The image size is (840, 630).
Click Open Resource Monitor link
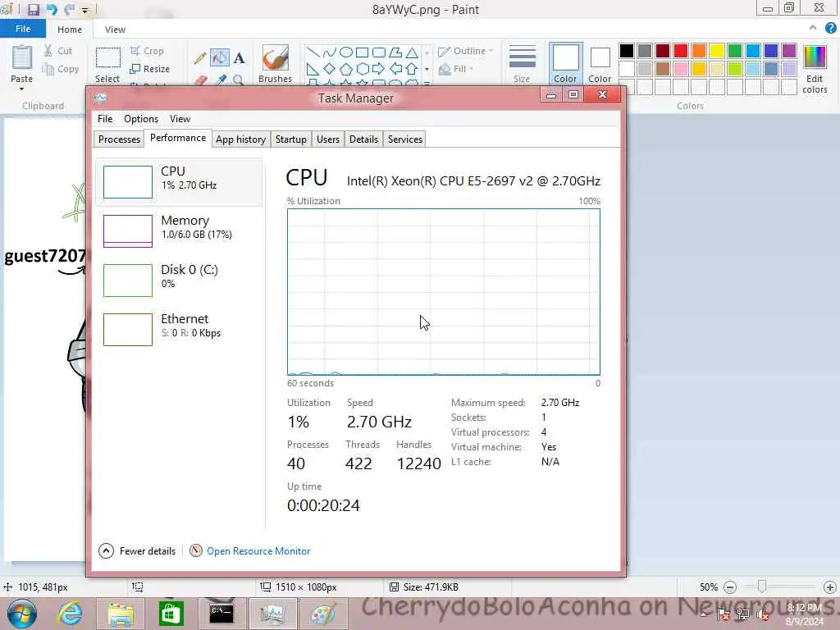(x=258, y=550)
